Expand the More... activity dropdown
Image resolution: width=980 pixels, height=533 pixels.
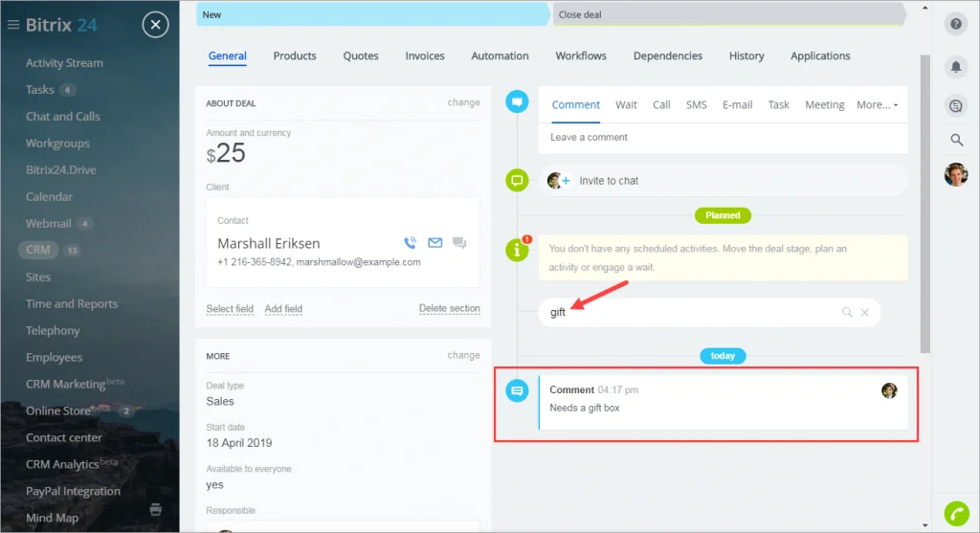[x=877, y=105]
